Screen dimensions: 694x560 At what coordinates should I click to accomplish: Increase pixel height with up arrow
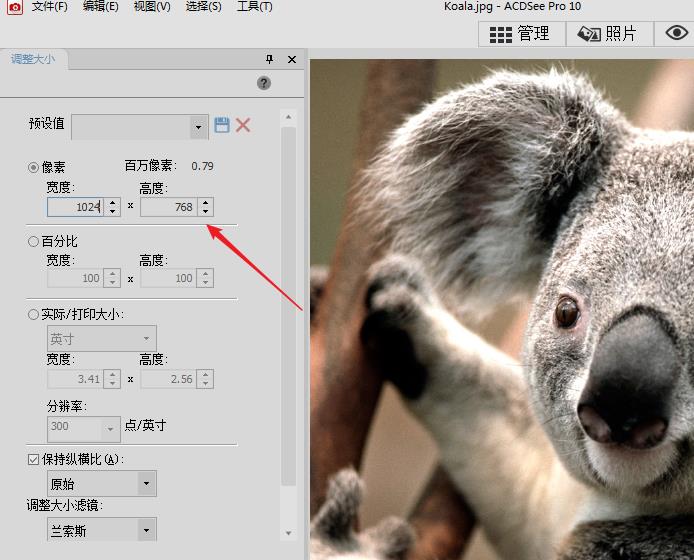(205, 202)
